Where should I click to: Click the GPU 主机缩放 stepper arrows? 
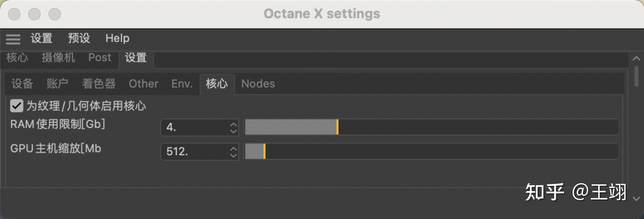pos(233,152)
